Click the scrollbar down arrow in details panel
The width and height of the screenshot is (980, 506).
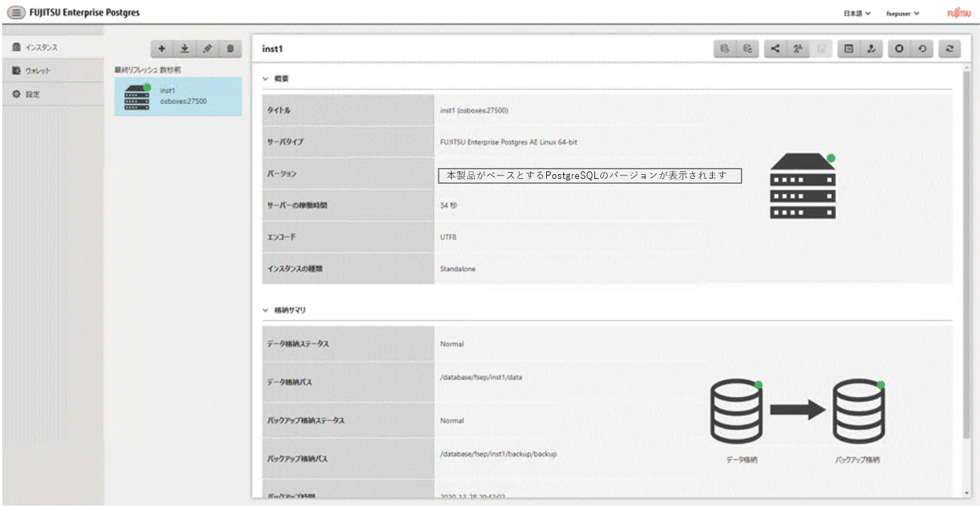(966, 493)
